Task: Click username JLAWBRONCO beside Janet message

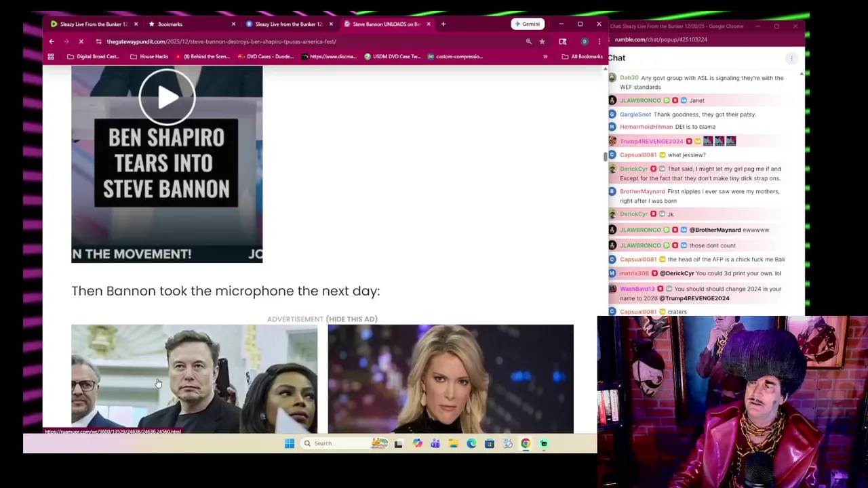Action: click(x=640, y=100)
